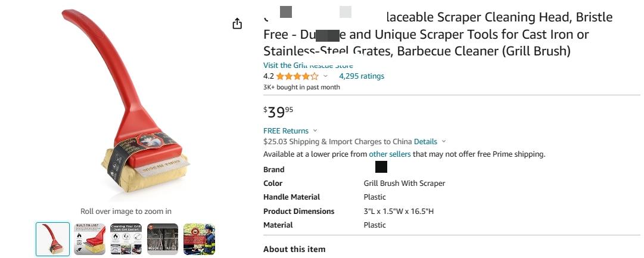Screen dimensions: 644x258
Task: Expand shipping Details chevron
Action: point(444,141)
